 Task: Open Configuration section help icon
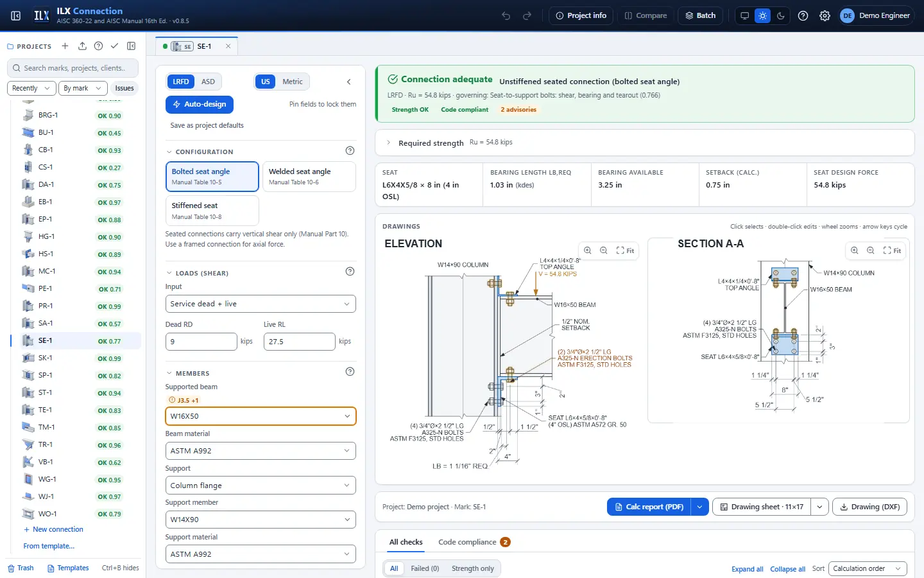click(x=350, y=150)
